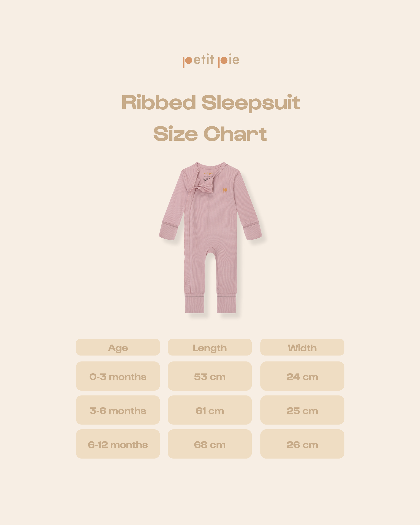The height and width of the screenshot is (525, 420).
Task: Click the orange P emblem on sleepsuit chest
Action: (x=225, y=191)
